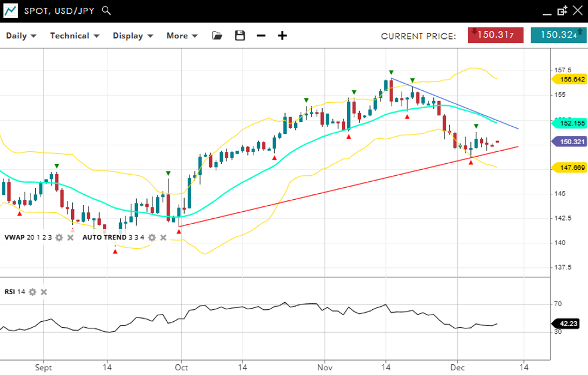
Task: Zoom out with the minus icon
Action: coord(261,36)
